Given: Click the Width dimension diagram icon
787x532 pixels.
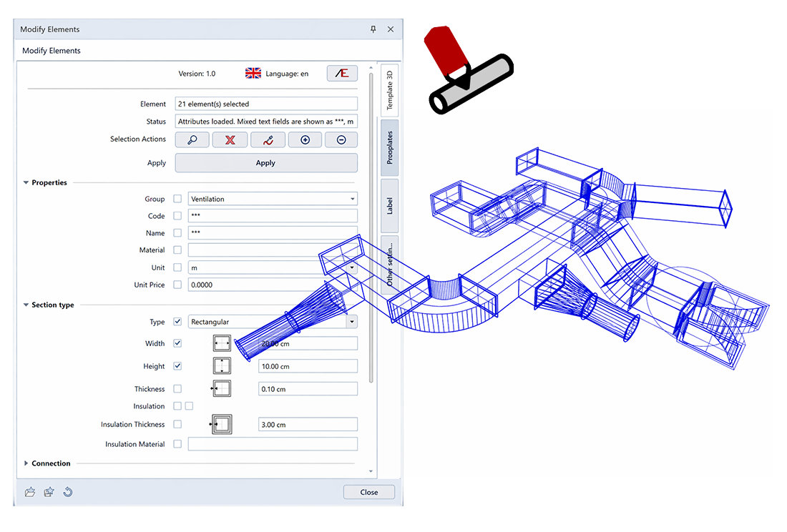Looking at the screenshot, I should pos(222,343).
